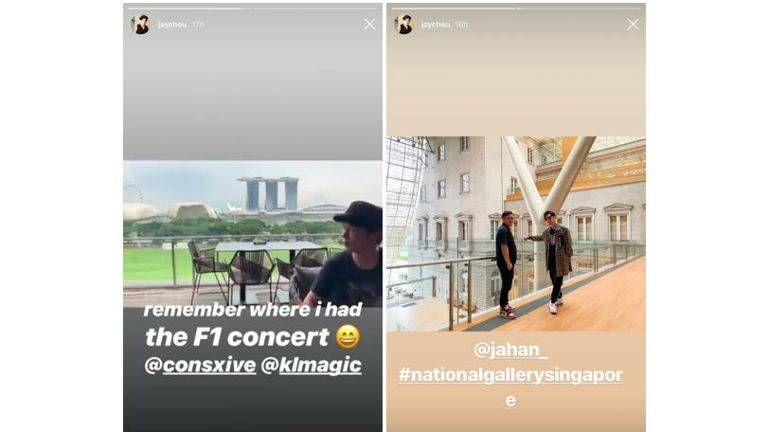Tap the Marina Bay Sands terrace photo
This screenshot has width=768, height=432.
[253, 234]
